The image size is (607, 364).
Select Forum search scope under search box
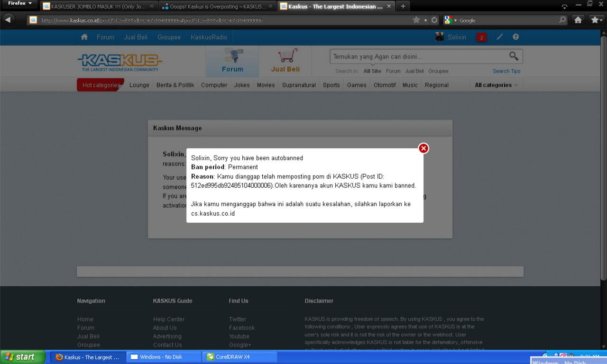393,71
